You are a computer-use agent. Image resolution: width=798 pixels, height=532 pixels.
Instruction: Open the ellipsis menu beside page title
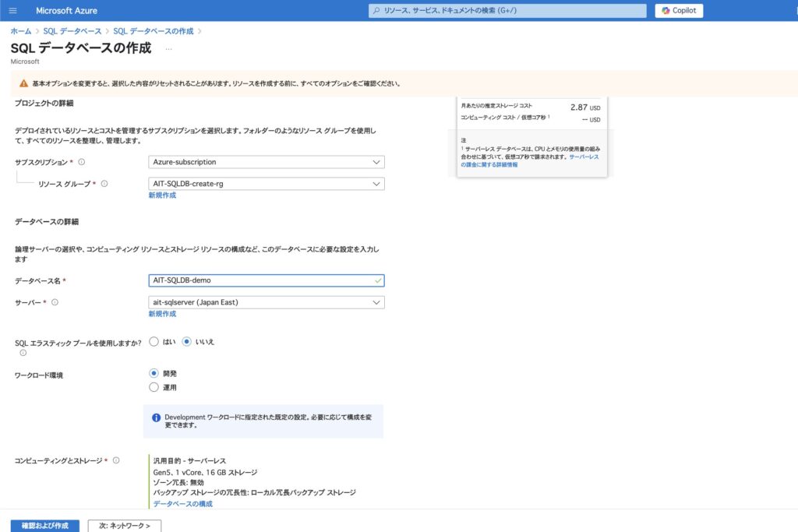168,49
